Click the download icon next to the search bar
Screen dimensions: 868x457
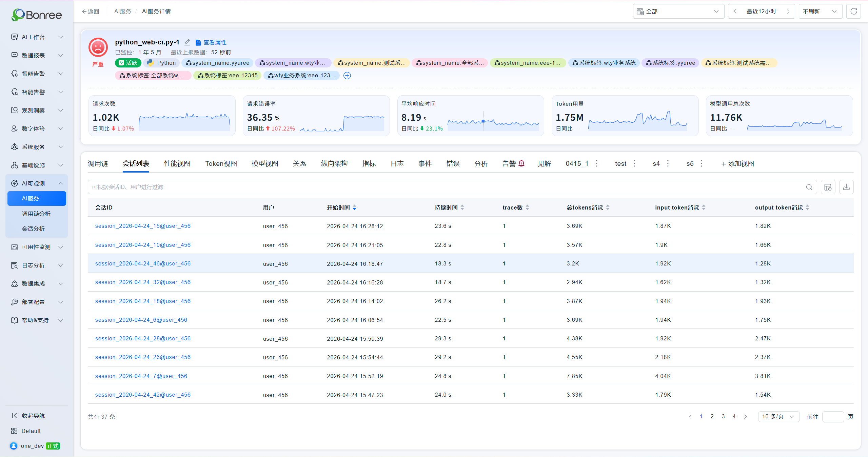click(846, 187)
